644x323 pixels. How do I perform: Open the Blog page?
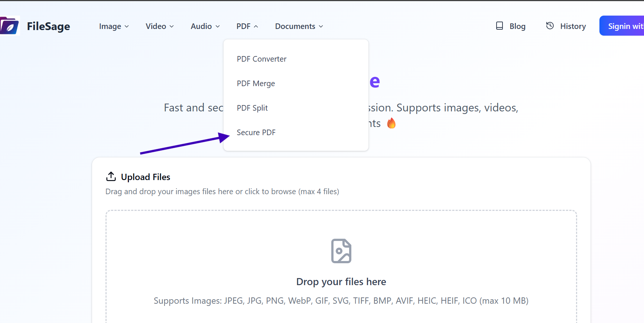pyautogui.click(x=517, y=26)
